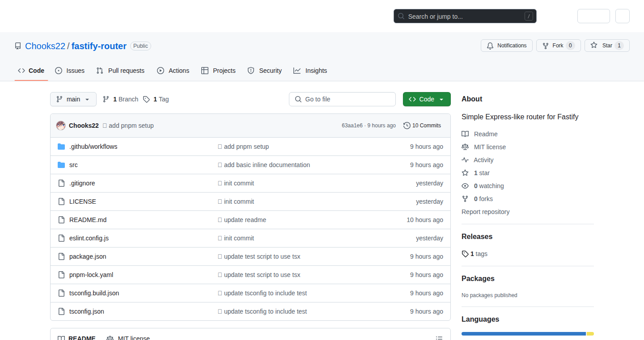Expand the green Code dropdown button
The image size is (644, 340).
pos(427,99)
